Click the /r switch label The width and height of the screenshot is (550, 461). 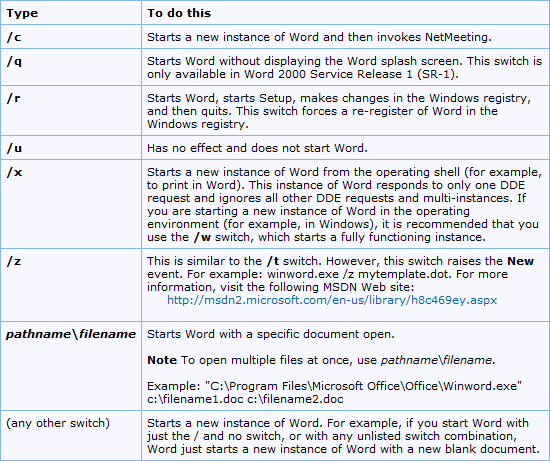(x=13, y=98)
